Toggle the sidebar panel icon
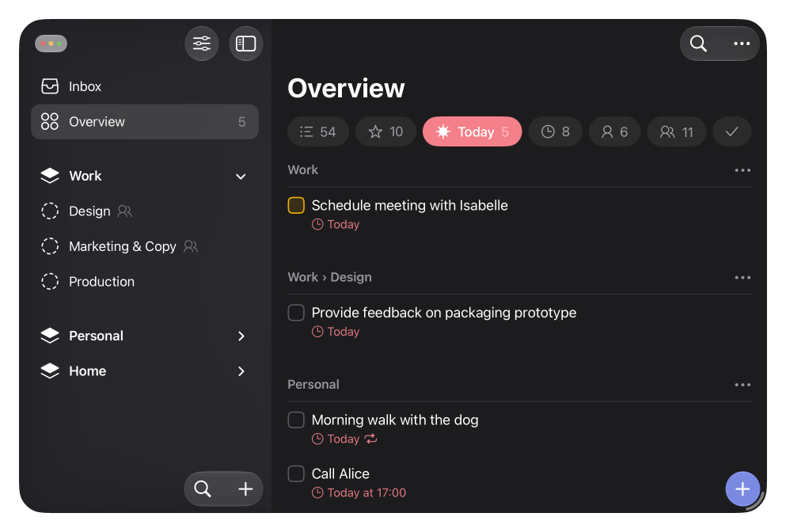The width and height of the screenshot is (786, 532). (245, 44)
